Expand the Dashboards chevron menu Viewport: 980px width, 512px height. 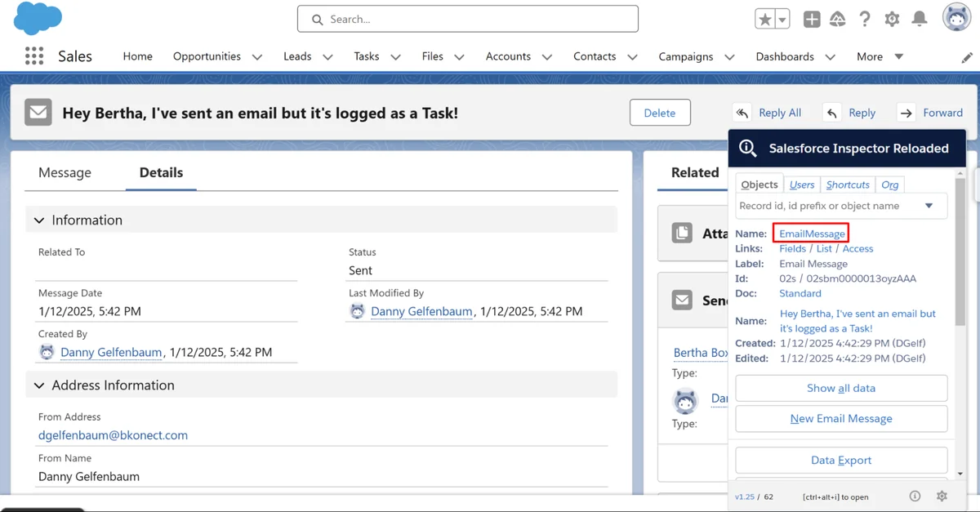click(x=831, y=57)
